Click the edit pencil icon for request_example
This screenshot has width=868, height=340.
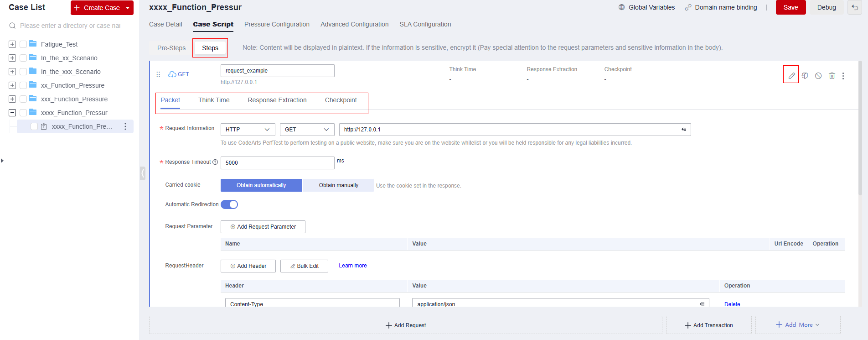pyautogui.click(x=791, y=76)
